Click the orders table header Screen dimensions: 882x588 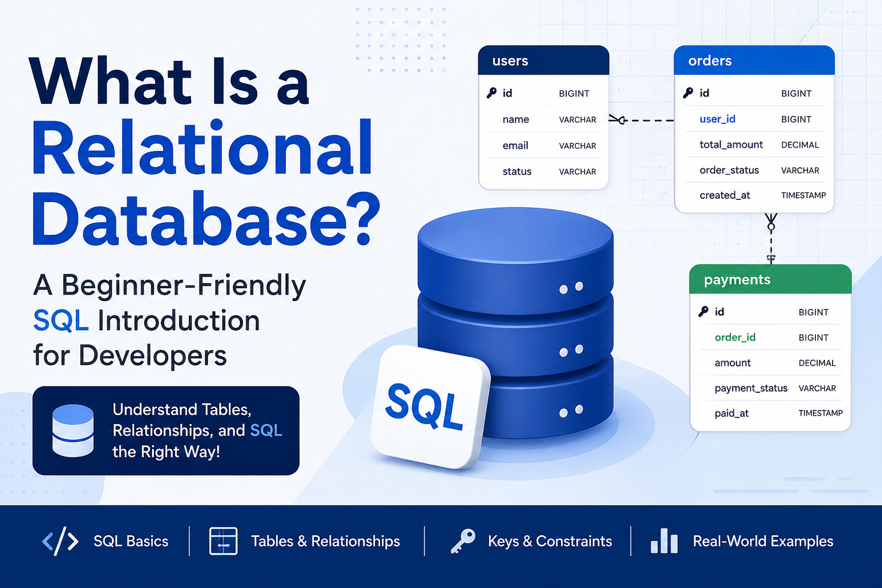click(x=754, y=60)
